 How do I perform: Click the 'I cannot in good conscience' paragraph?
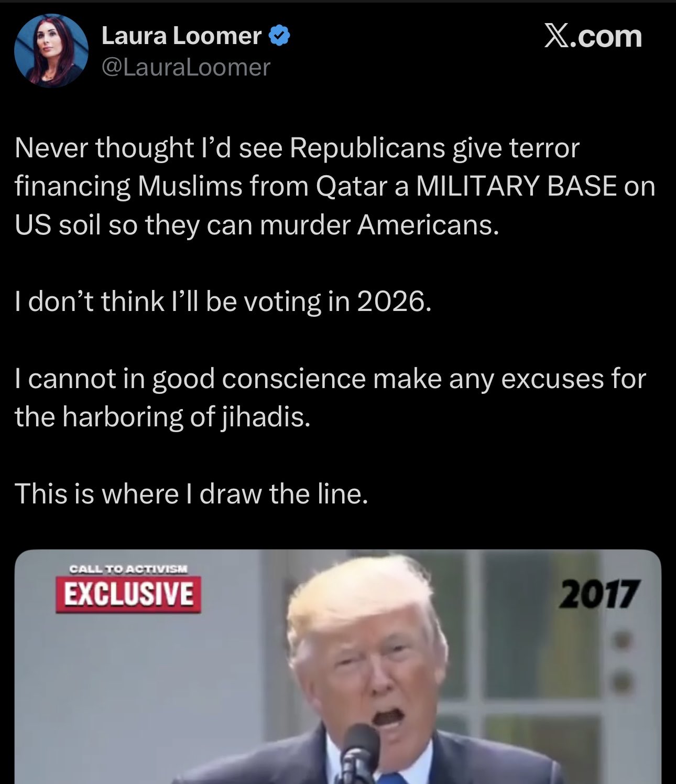[x=331, y=398]
